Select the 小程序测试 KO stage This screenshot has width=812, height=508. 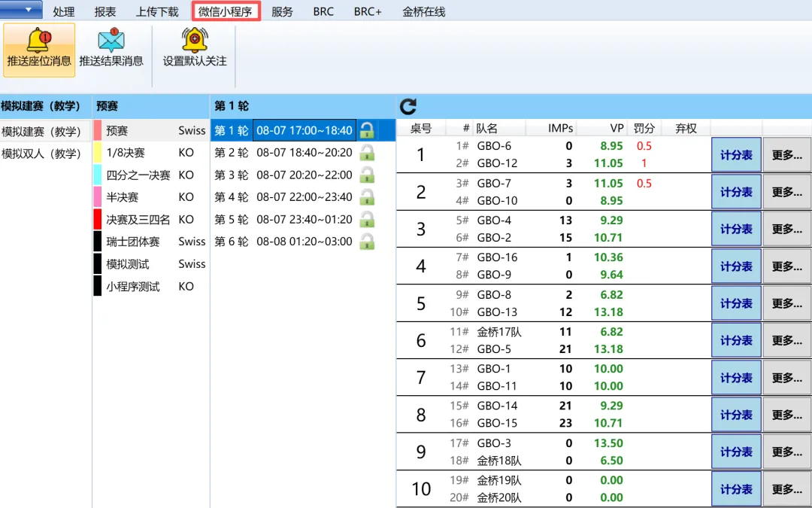[150, 286]
